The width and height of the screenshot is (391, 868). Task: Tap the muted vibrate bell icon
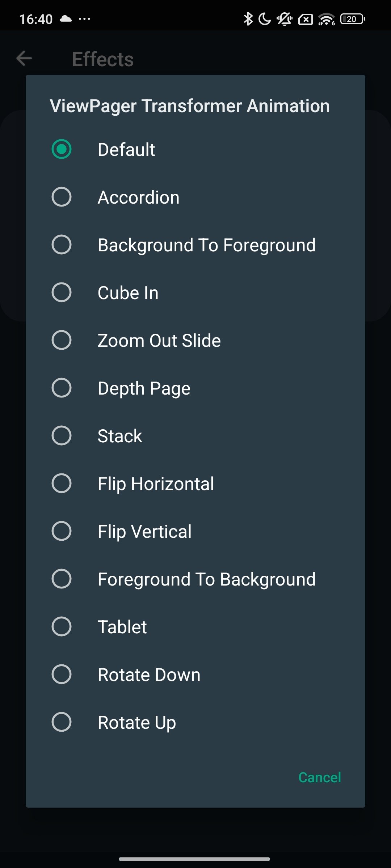click(x=285, y=19)
